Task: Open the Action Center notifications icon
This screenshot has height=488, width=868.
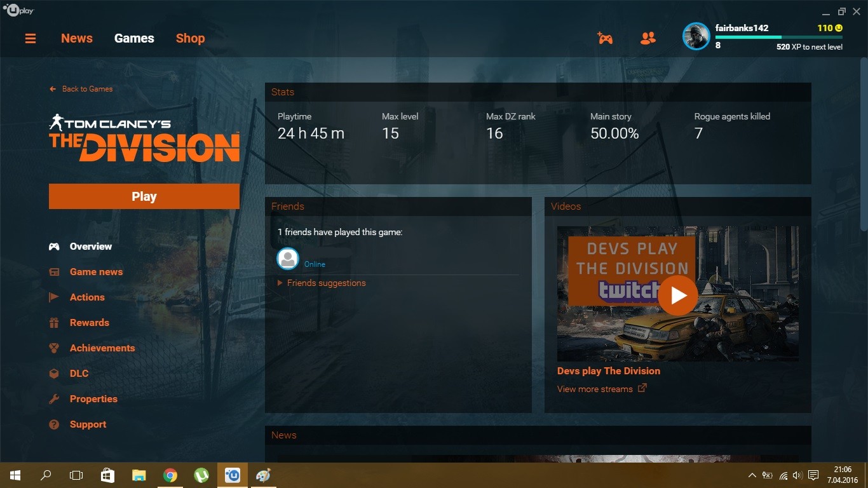Action: point(813,475)
